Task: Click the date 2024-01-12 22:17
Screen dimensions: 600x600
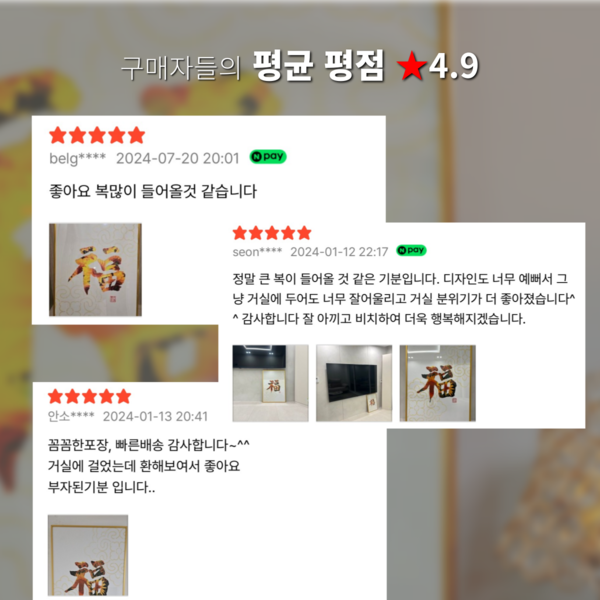Action: click(339, 252)
